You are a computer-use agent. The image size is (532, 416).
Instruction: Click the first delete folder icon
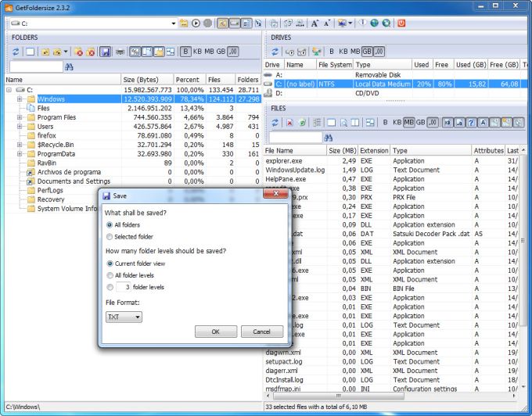click(x=79, y=52)
